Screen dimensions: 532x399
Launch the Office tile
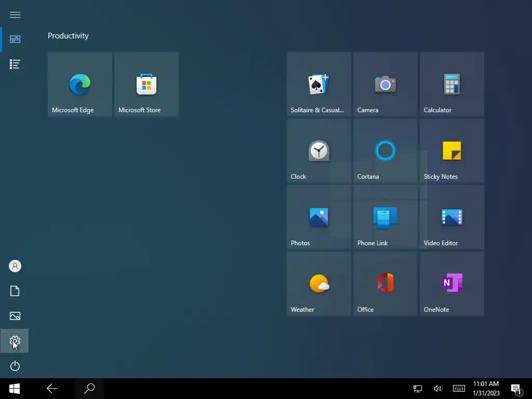[385, 284]
